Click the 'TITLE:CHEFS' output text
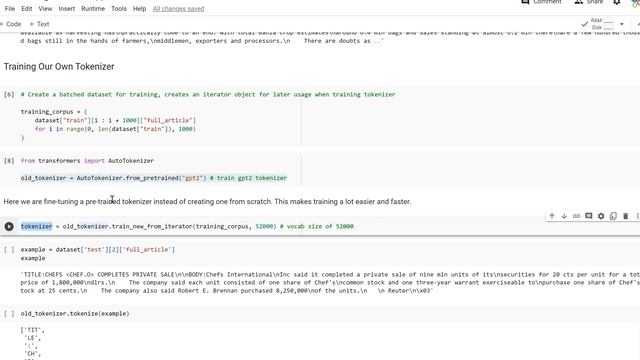This screenshot has width=640, height=360. tap(329, 282)
